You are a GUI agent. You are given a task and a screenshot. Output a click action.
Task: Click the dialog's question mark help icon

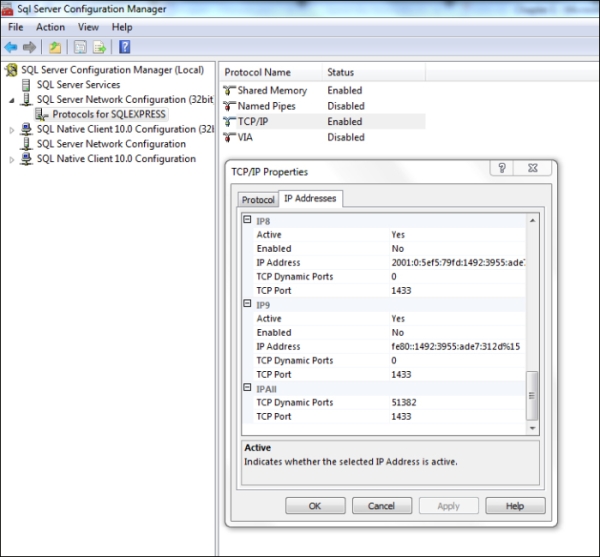pyautogui.click(x=504, y=169)
